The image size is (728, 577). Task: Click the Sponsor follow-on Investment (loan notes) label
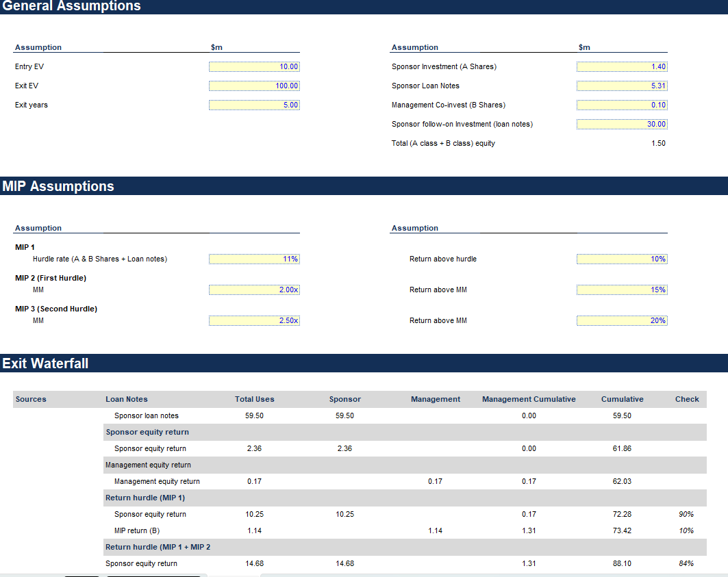click(462, 124)
